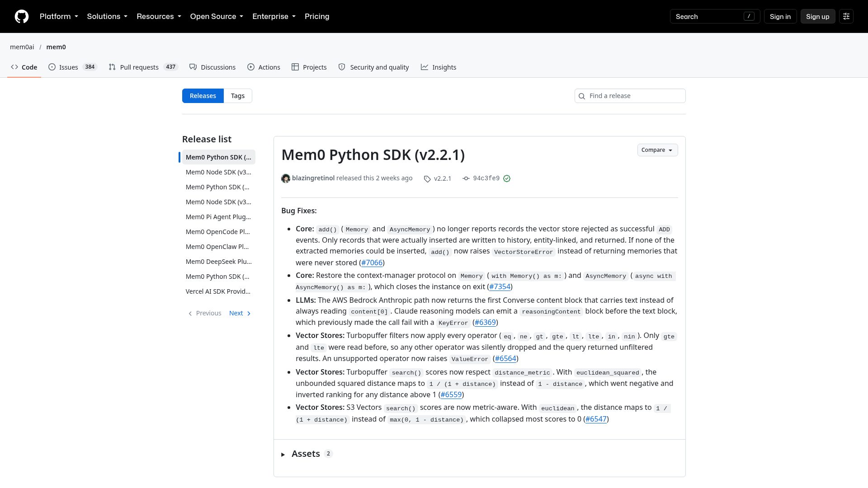
Task: Click the Sign in button
Action: pos(780,17)
